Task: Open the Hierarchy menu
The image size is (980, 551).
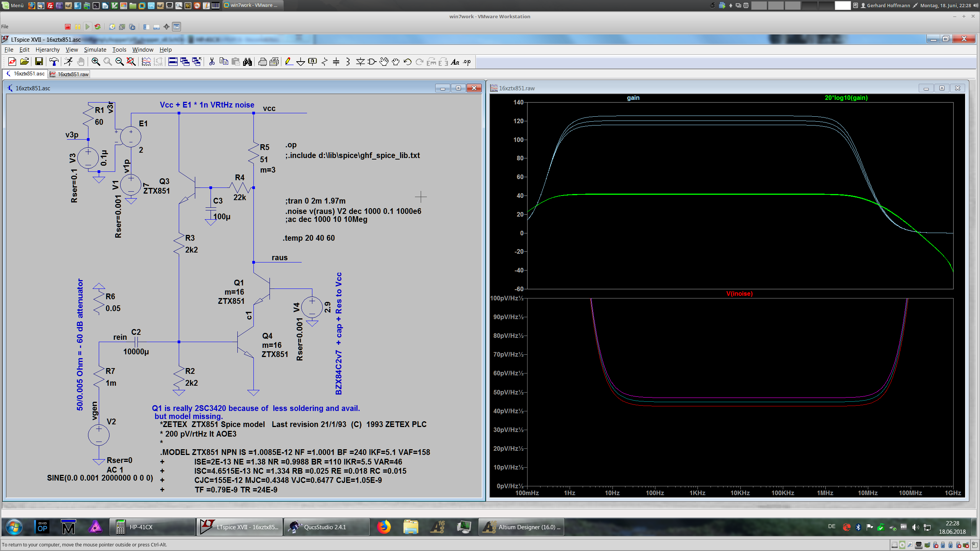Action: pos(47,50)
